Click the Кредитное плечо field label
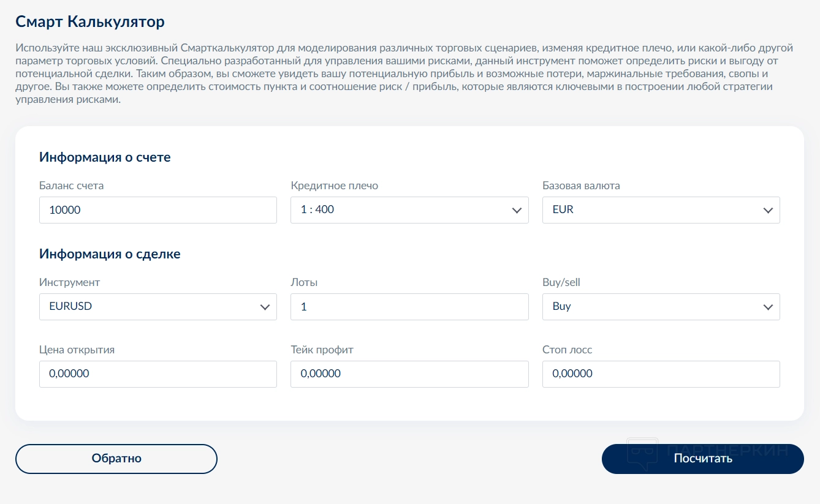The image size is (820, 504). pos(334,186)
